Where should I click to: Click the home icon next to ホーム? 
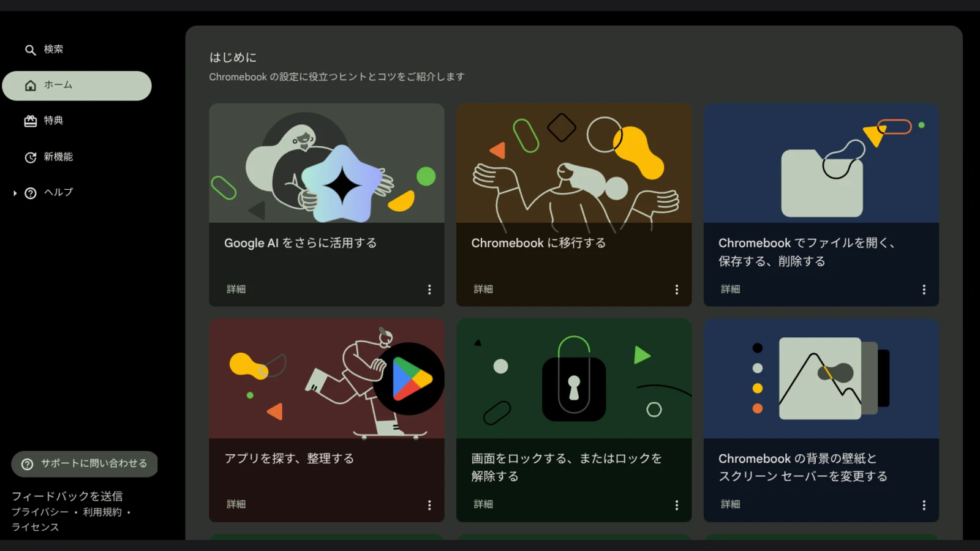(30, 86)
